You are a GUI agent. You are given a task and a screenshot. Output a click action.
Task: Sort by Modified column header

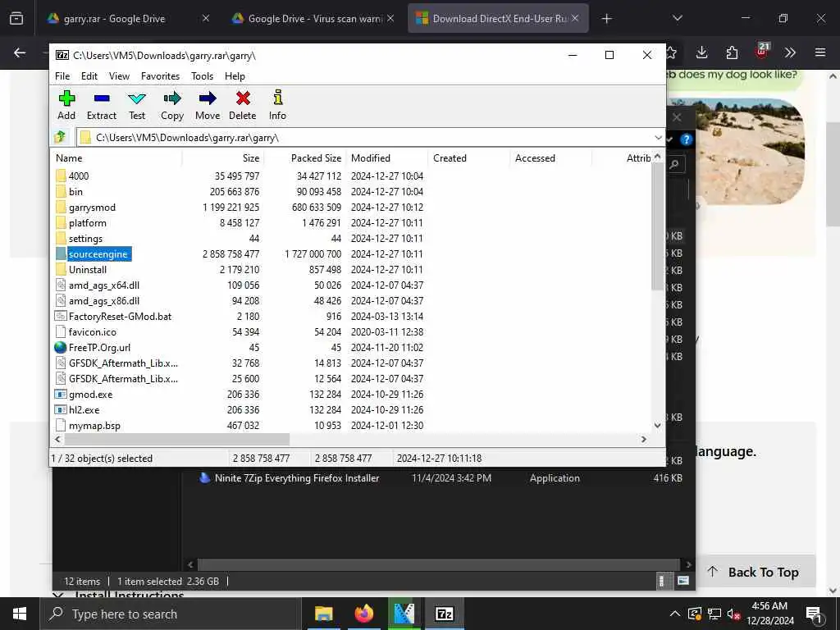tap(387, 158)
